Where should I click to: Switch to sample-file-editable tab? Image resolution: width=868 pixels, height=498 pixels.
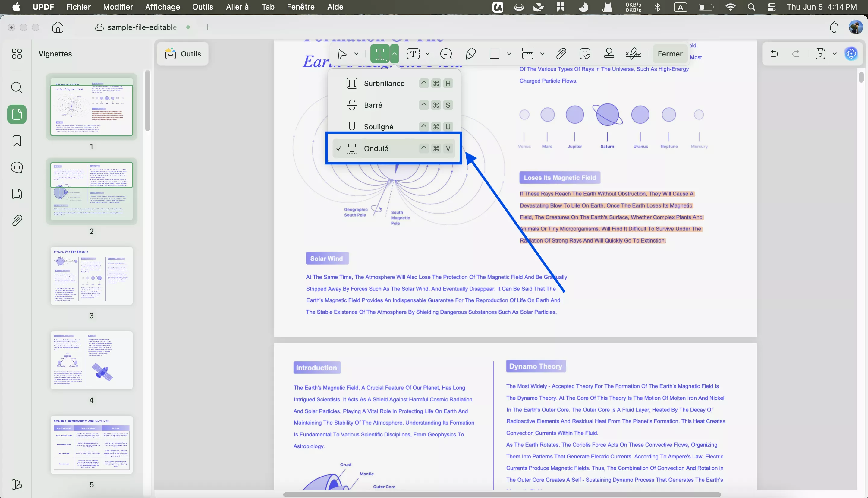(142, 27)
